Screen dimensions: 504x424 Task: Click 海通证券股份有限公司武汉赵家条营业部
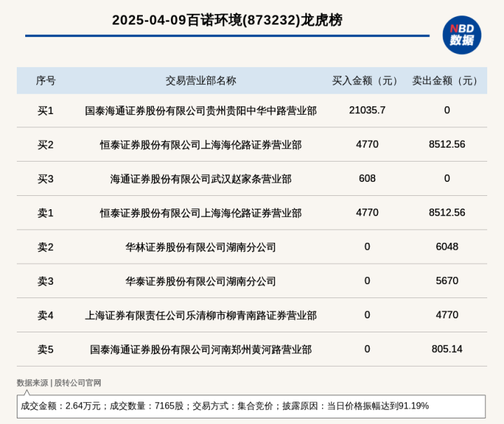click(201, 179)
